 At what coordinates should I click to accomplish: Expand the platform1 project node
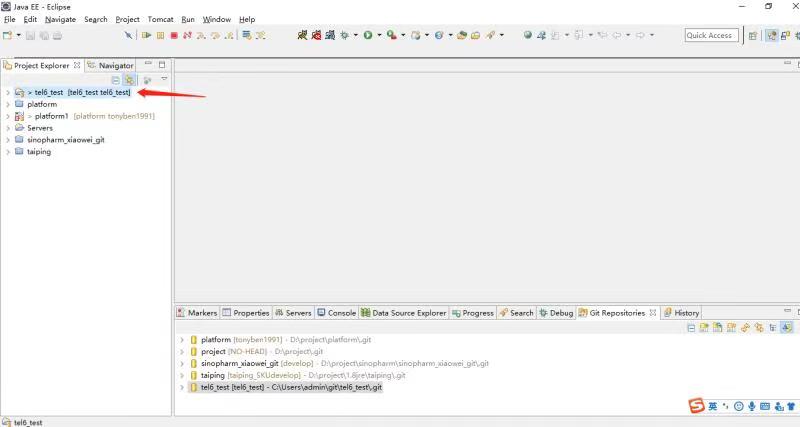click(8, 116)
